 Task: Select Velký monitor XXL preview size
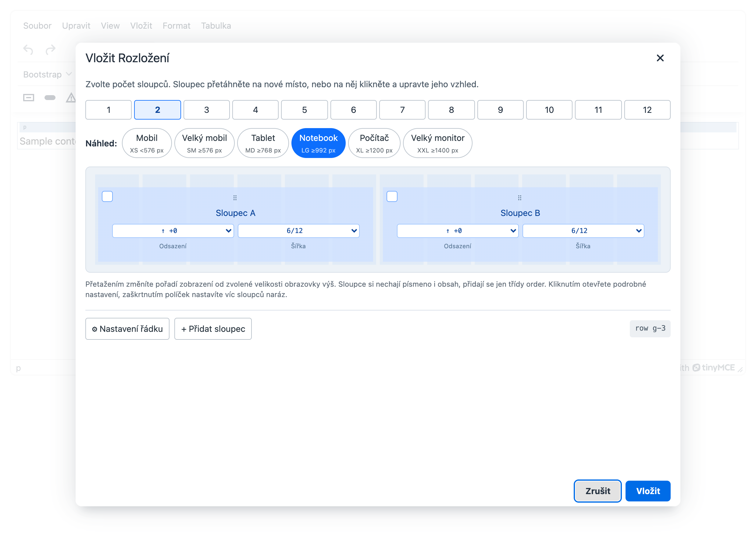tap(438, 143)
